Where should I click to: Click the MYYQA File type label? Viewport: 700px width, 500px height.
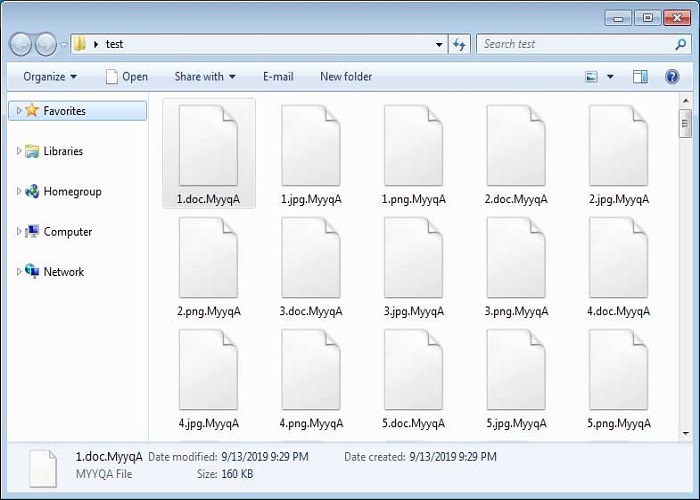[104, 474]
